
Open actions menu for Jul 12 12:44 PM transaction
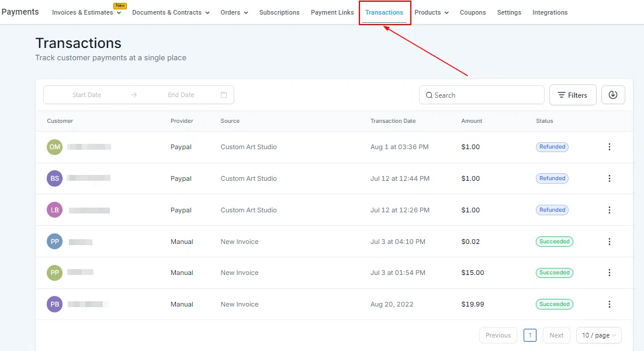point(609,178)
